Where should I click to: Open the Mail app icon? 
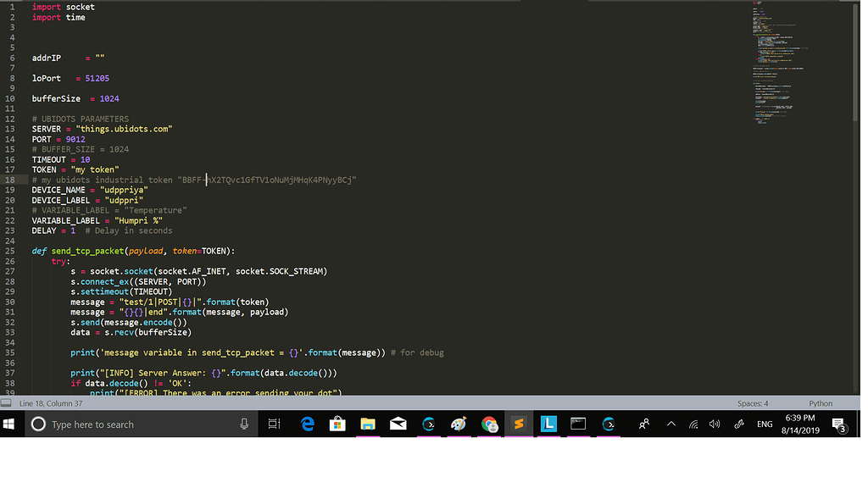click(x=398, y=424)
